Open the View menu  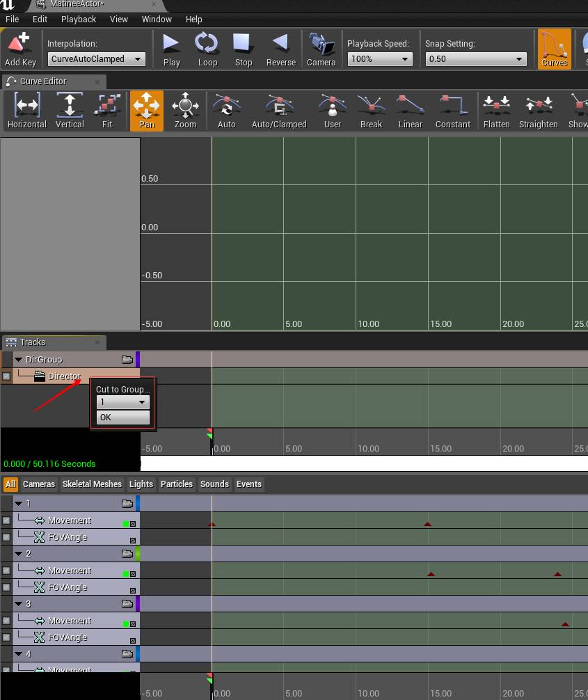(119, 19)
